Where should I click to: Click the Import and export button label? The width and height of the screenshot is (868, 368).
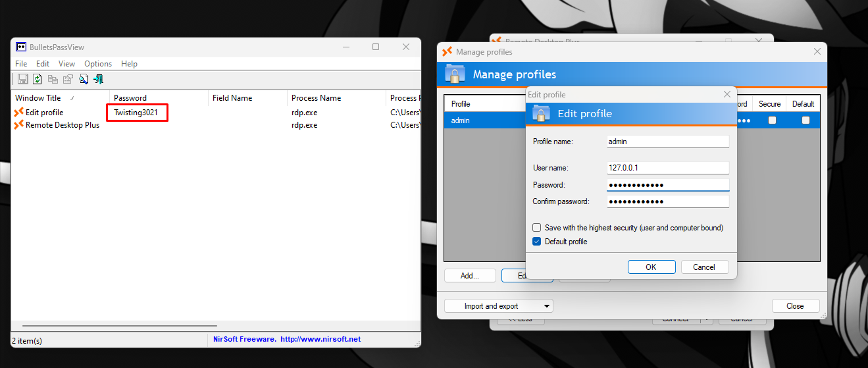point(491,306)
